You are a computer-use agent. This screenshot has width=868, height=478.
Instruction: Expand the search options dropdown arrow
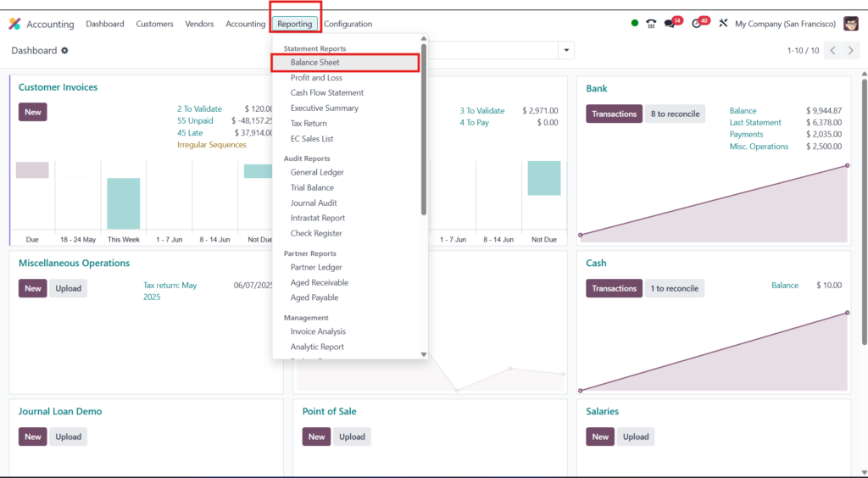pos(566,50)
